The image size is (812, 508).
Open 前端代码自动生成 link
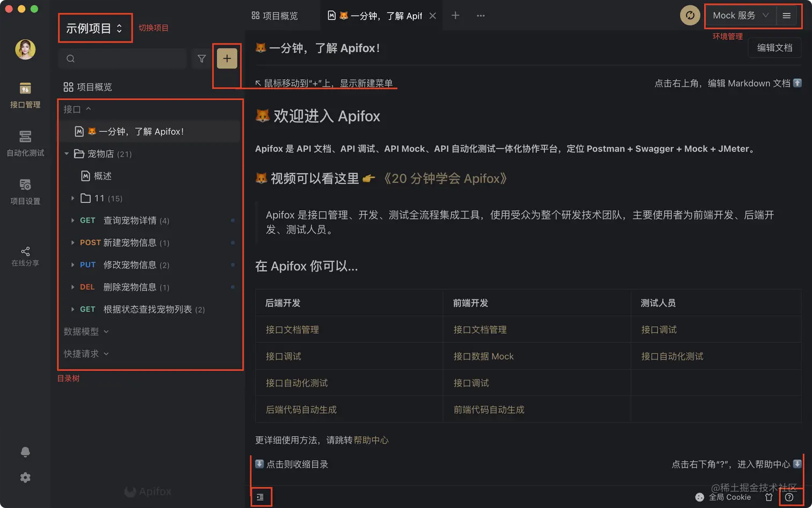click(x=489, y=410)
